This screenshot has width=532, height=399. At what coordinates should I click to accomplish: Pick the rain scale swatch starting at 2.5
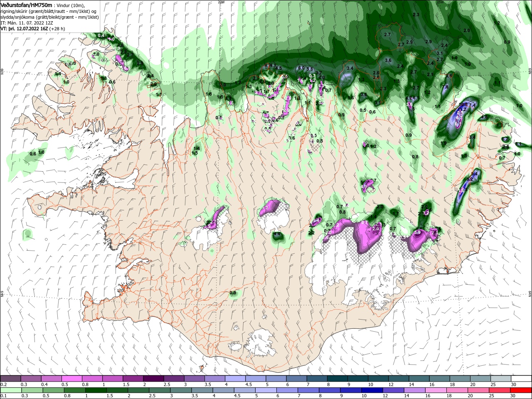pos(159,390)
